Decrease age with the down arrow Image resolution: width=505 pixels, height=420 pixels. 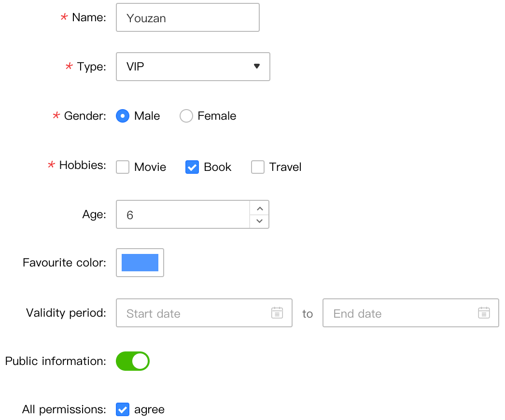click(x=260, y=221)
